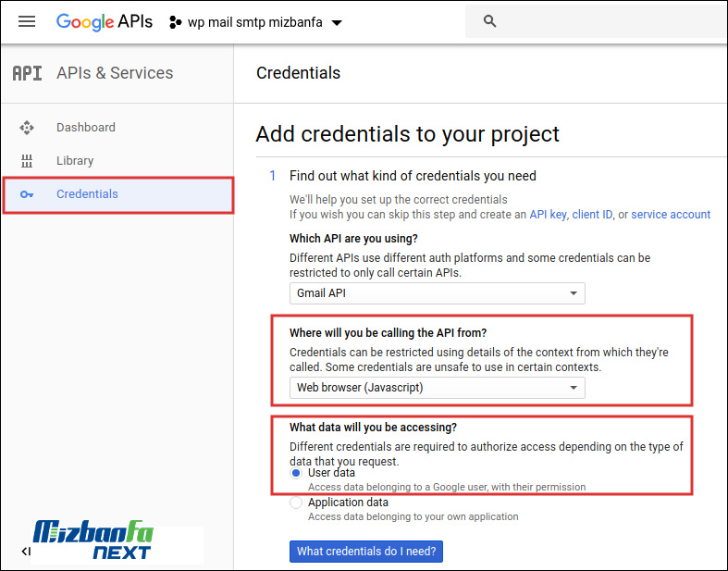Viewport: 728px width, 571px height.
Task: Click the API logo beside APIs & Services
Action: pos(28,73)
